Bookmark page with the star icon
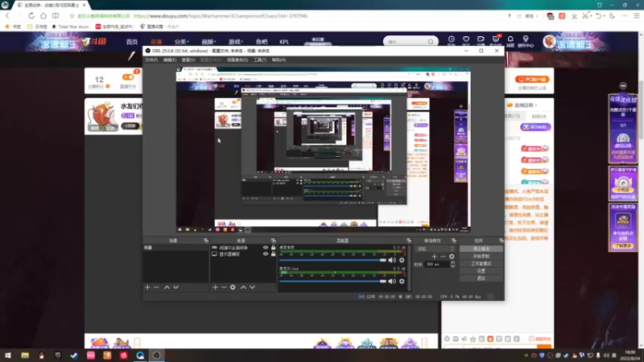 tap(72, 16)
